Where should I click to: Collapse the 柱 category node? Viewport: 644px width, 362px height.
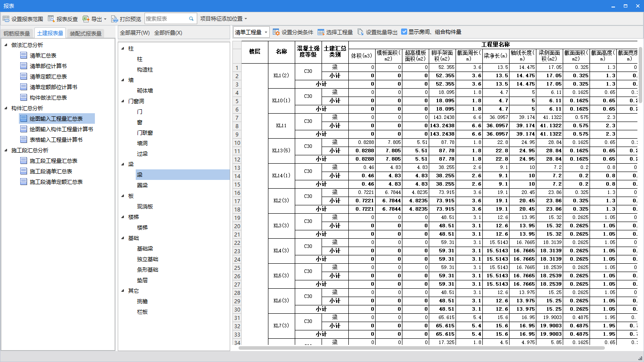(123, 48)
